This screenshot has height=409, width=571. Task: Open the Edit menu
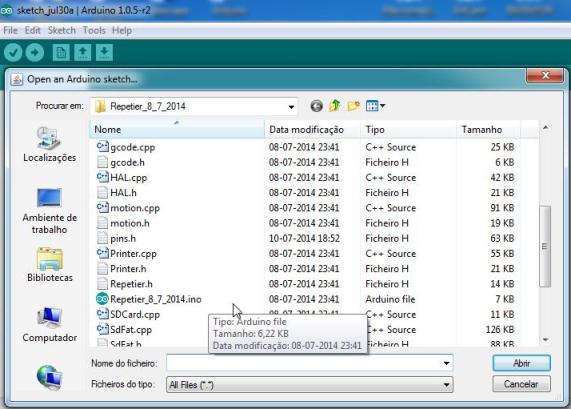pos(32,31)
